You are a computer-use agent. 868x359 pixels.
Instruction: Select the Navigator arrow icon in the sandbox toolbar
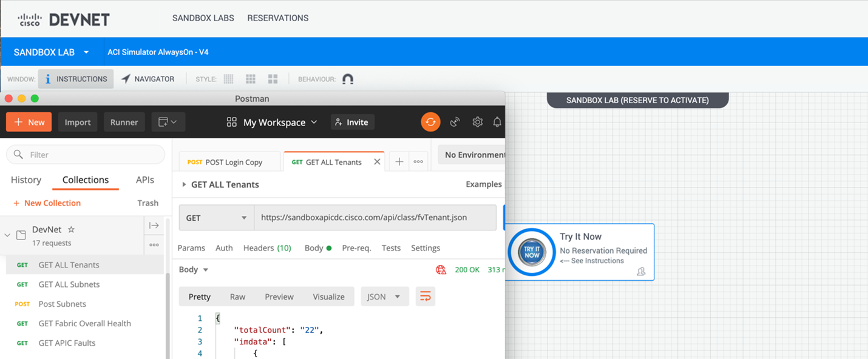[x=125, y=78]
